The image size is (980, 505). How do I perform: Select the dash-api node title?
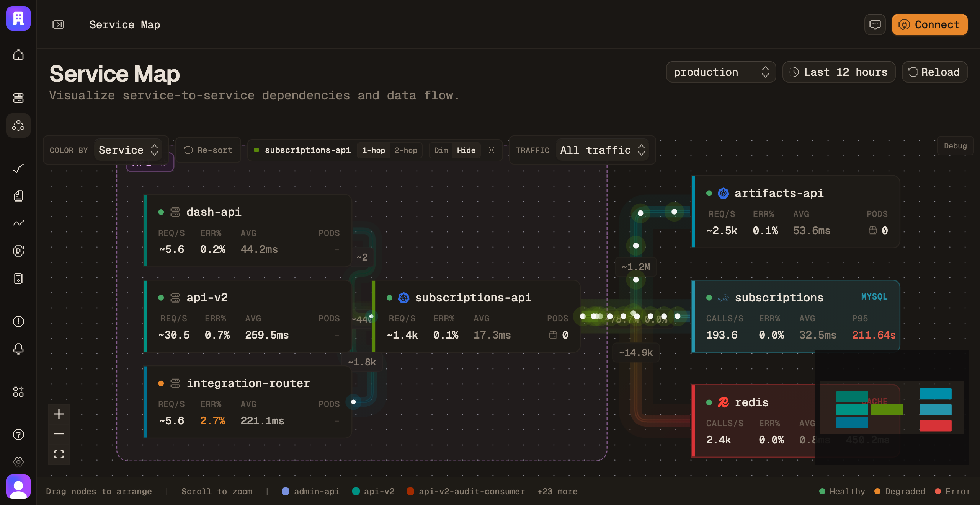coord(214,212)
